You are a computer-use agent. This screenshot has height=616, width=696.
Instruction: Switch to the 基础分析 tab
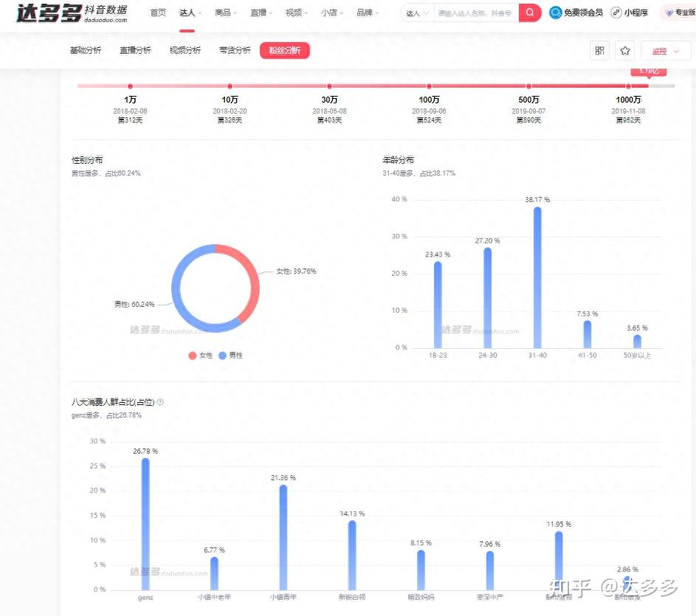point(86,50)
